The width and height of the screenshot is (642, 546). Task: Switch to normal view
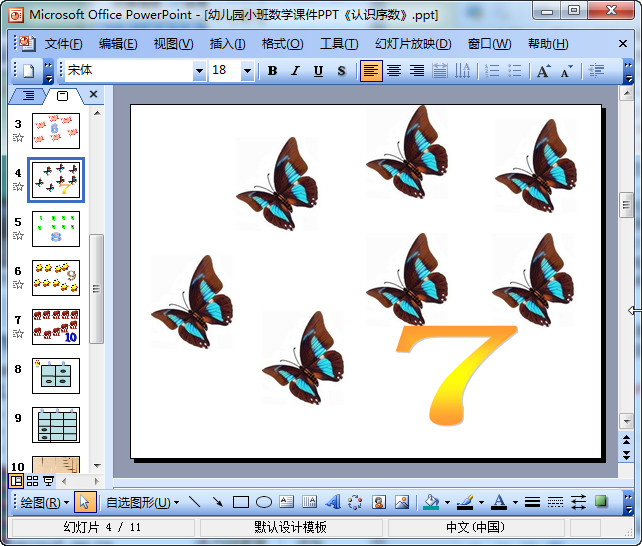(16, 481)
